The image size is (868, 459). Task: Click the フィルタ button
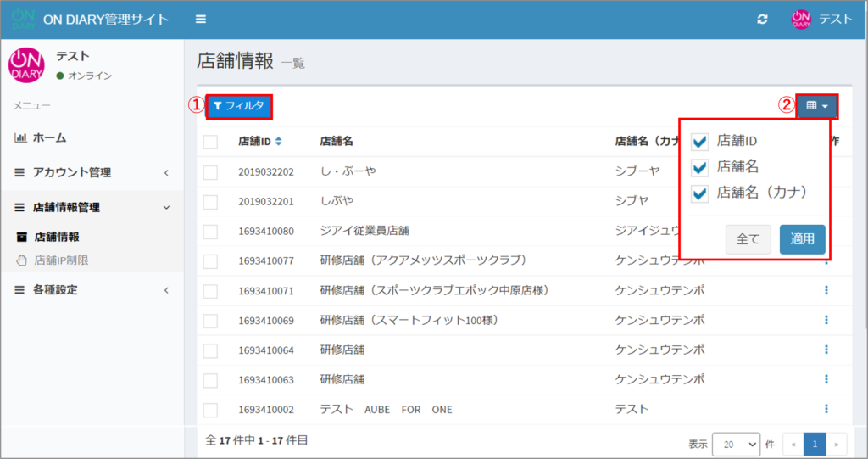[239, 106]
